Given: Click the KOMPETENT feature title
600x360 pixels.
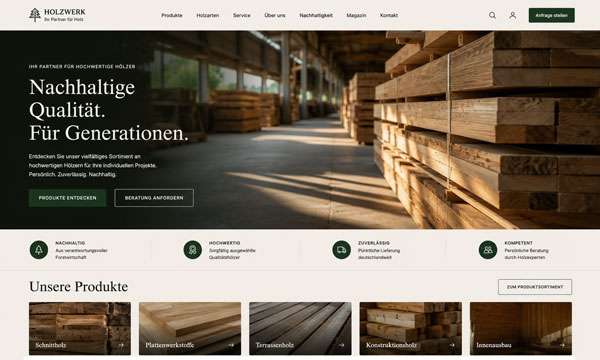Looking at the screenshot, I should click(518, 243).
